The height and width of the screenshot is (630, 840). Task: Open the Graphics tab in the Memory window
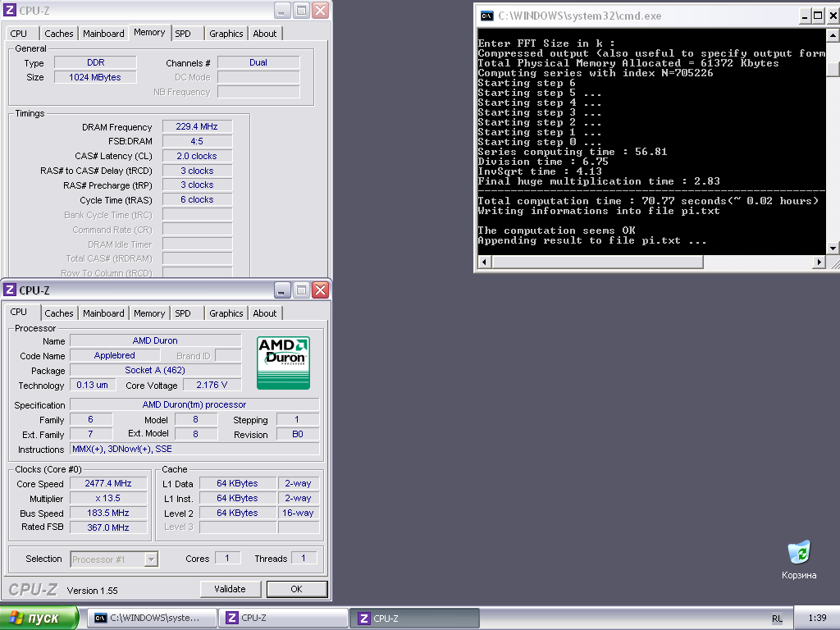tap(226, 33)
